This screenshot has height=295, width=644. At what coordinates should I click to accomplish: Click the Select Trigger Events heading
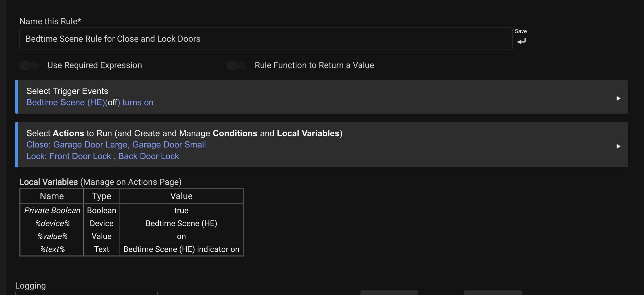67,91
